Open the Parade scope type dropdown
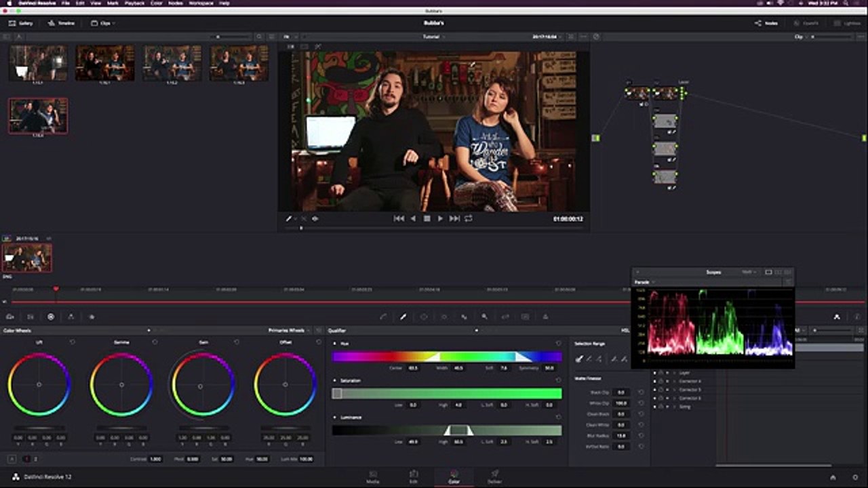 (645, 282)
